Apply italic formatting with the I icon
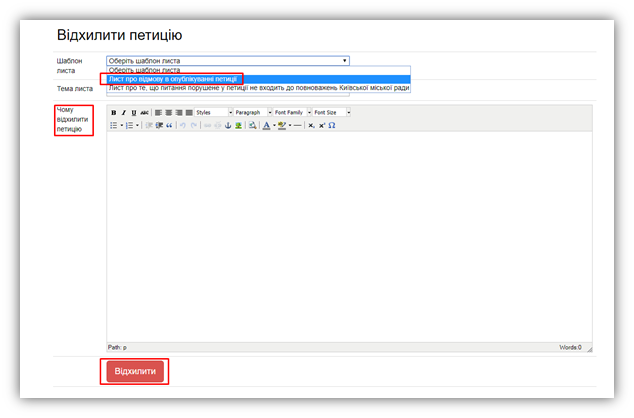This screenshot has height=418, width=634. coord(124,112)
